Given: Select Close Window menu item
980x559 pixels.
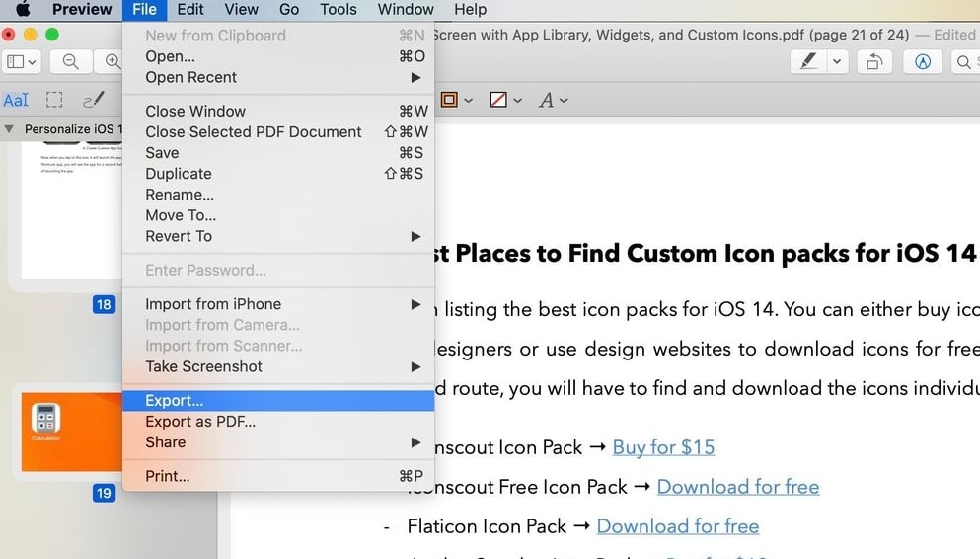Looking at the screenshot, I should tap(278, 112).
